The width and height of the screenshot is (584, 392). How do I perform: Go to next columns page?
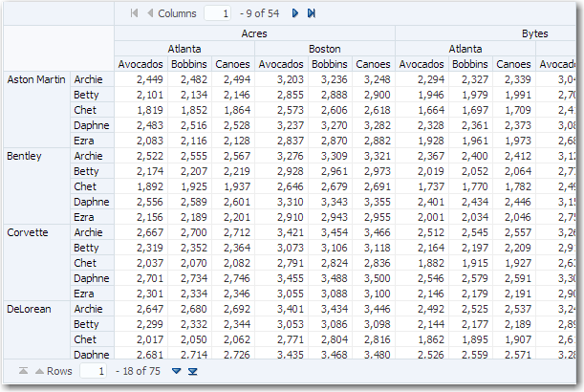[295, 13]
